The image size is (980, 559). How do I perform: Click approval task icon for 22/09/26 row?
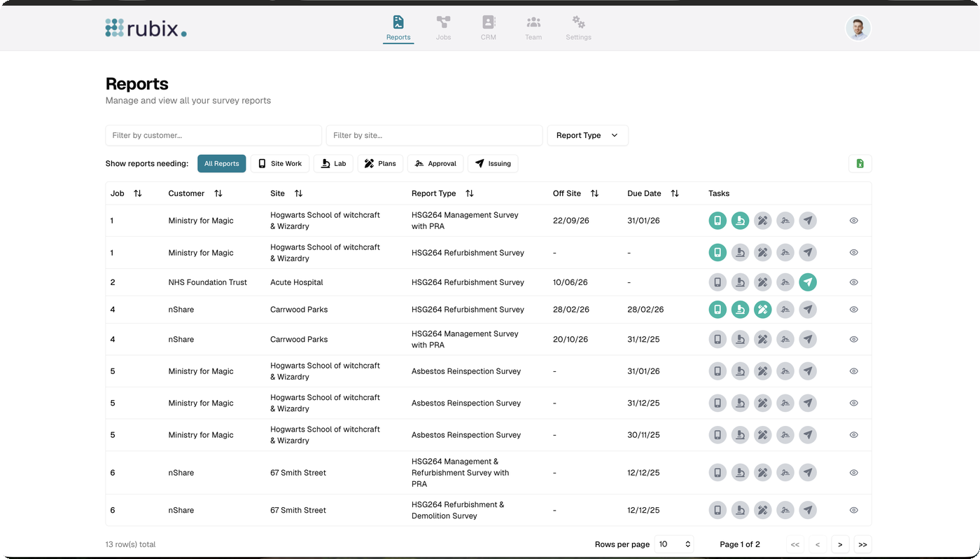[785, 221]
